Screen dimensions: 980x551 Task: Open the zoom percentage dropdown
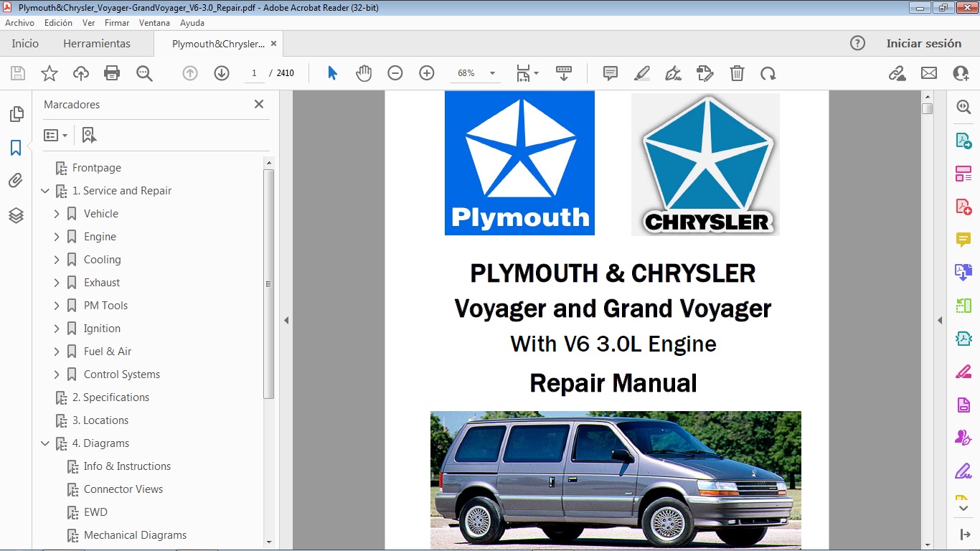(x=492, y=72)
